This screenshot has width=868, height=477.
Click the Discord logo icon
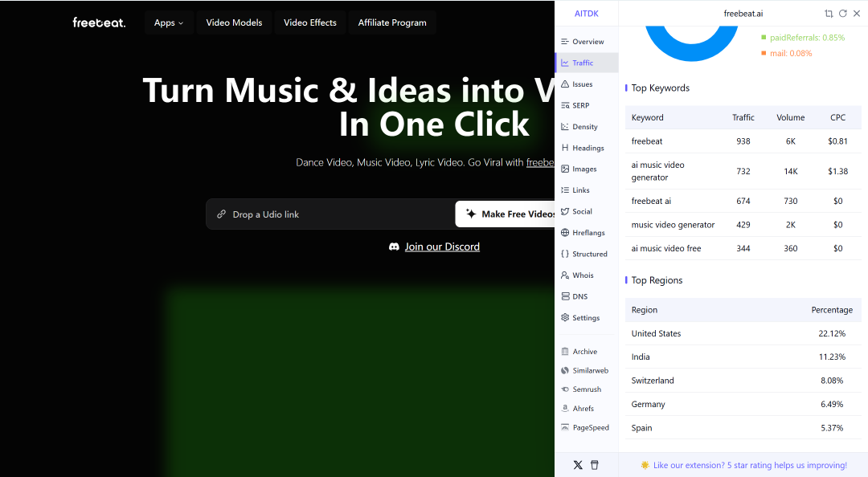pyautogui.click(x=394, y=247)
